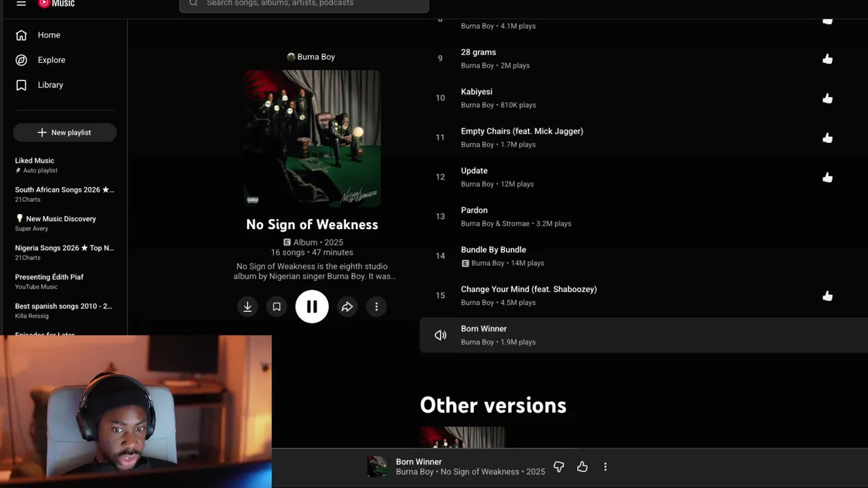Open Stromae artist link on Pardon
The height and width of the screenshot is (488, 868).
517,224
